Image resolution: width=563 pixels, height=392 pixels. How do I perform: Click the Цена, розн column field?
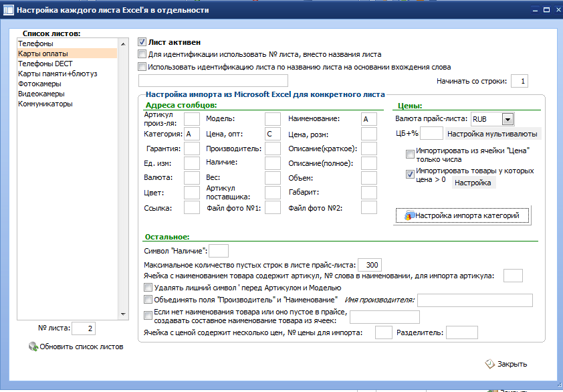click(x=368, y=134)
